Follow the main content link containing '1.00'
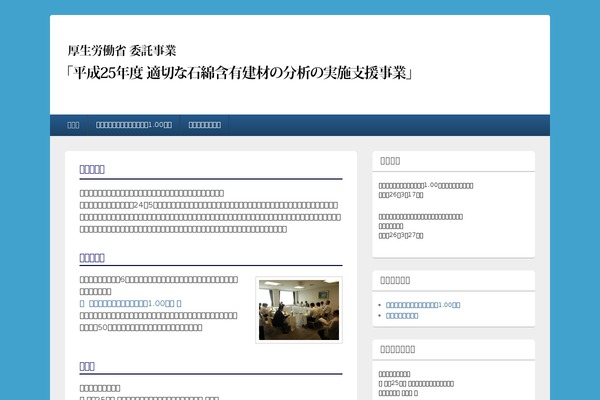This screenshot has height=400, width=600. (130, 304)
